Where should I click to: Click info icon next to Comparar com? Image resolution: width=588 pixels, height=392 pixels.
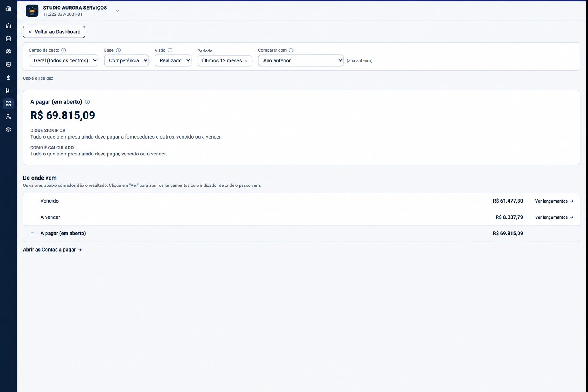[x=291, y=50]
